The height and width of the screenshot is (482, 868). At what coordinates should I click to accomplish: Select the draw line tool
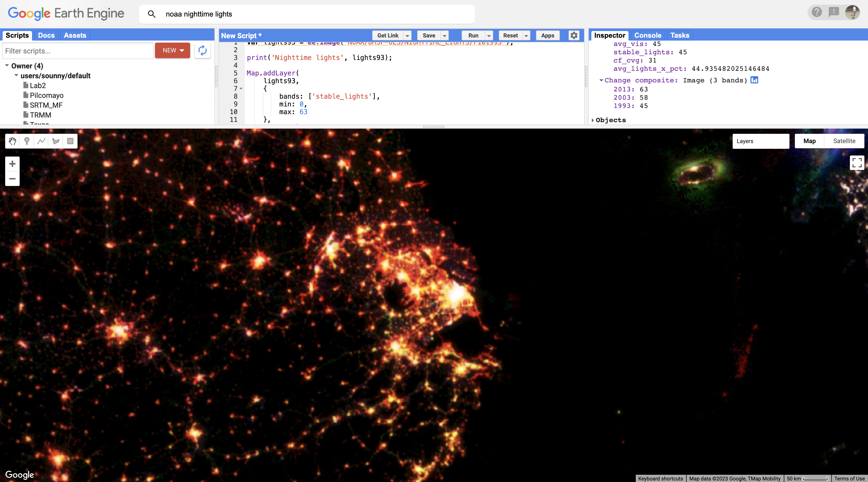pyautogui.click(x=41, y=141)
